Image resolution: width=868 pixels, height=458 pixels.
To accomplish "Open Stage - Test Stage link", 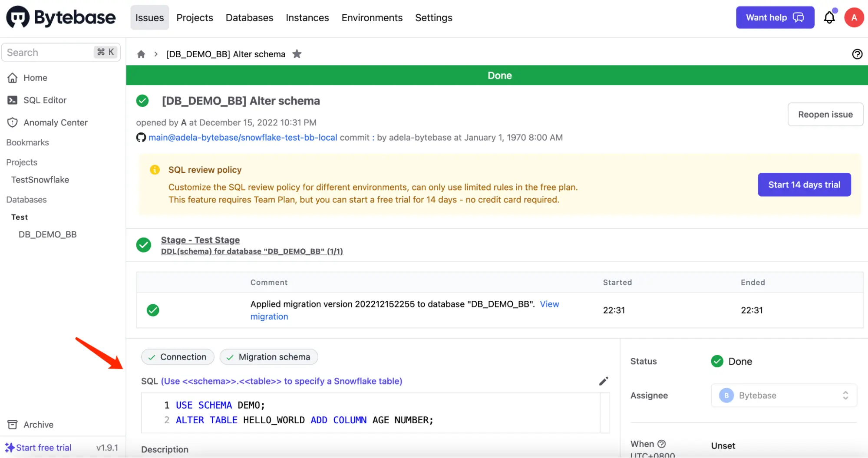I will [x=200, y=240].
